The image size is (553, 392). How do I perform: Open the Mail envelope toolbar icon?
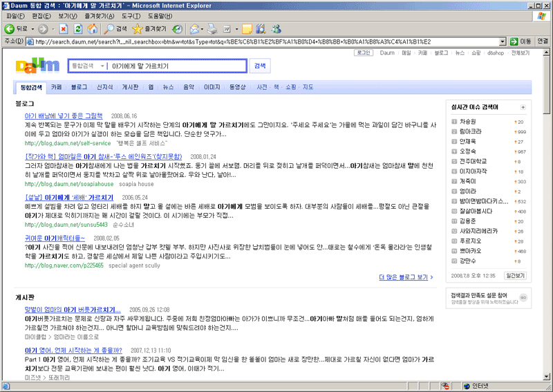tap(194, 29)
